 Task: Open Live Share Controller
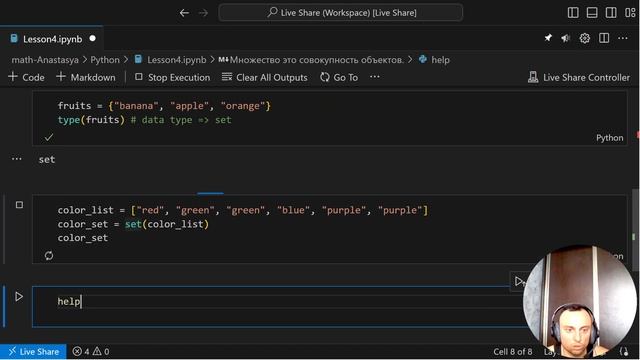579,77
